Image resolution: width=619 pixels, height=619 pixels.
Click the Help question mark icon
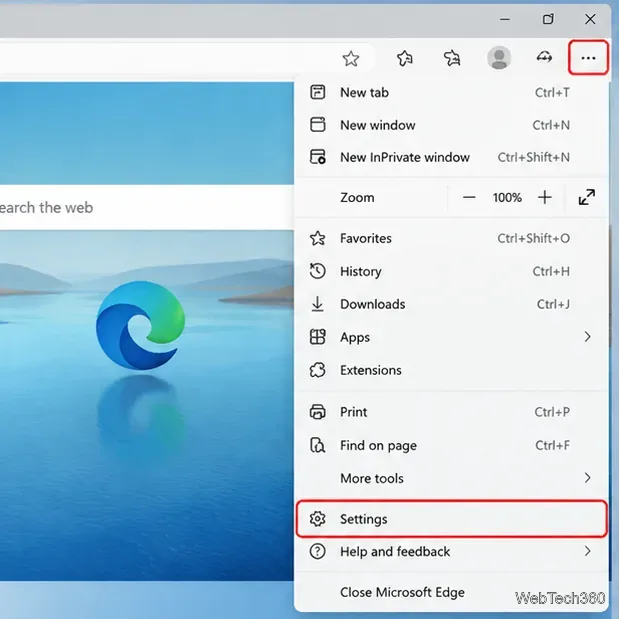(318, 551)
